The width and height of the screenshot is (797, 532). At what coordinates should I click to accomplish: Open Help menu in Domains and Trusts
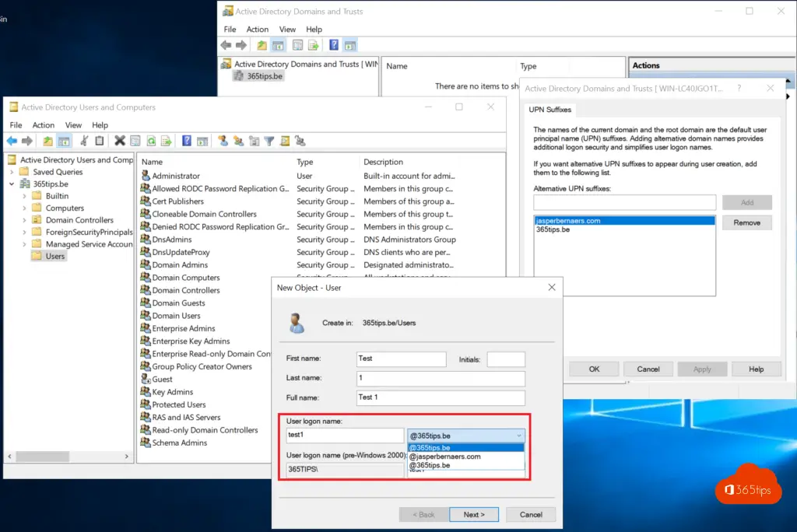tap(314, 30)
